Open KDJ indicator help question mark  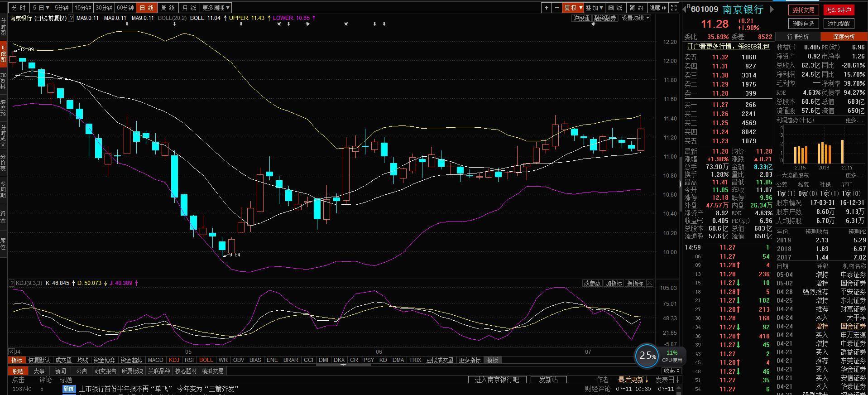pos(12,283)
